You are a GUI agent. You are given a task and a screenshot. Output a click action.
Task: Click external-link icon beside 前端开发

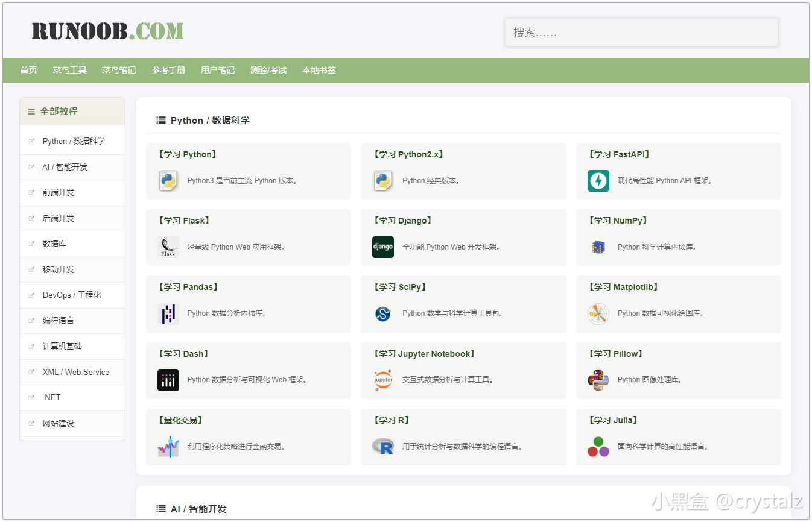pyautogui.click(x=31, y=193)
